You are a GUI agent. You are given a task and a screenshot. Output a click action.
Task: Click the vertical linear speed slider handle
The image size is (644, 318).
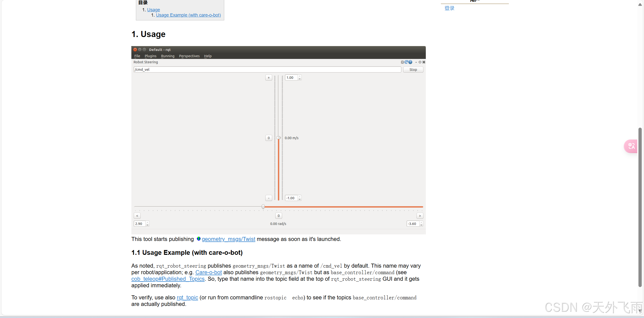(x=278, y=138)
